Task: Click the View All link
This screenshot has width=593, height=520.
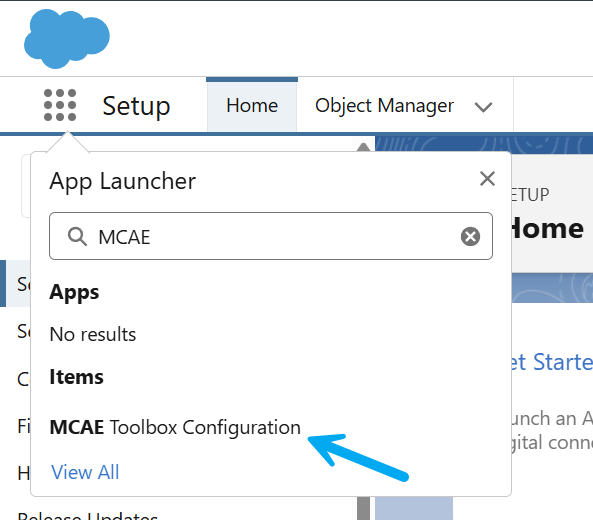Action: tap(85, 472)
